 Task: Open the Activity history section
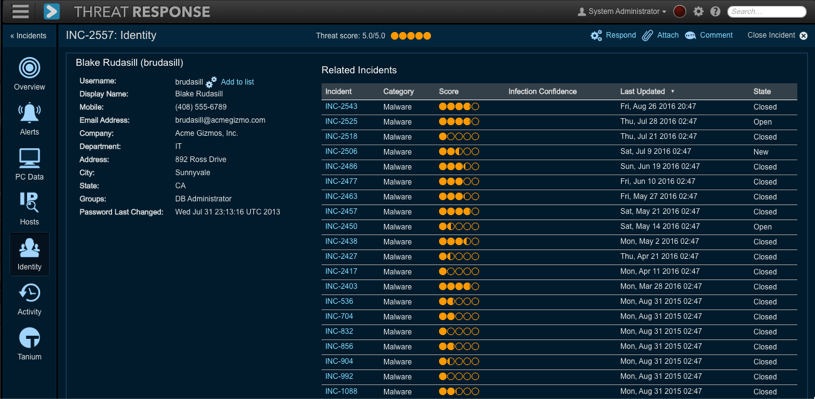click(x=29, y=299)
